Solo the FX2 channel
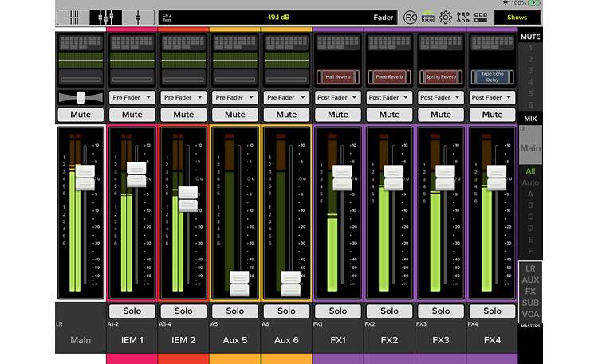The image size is (598, 364). 389,311
